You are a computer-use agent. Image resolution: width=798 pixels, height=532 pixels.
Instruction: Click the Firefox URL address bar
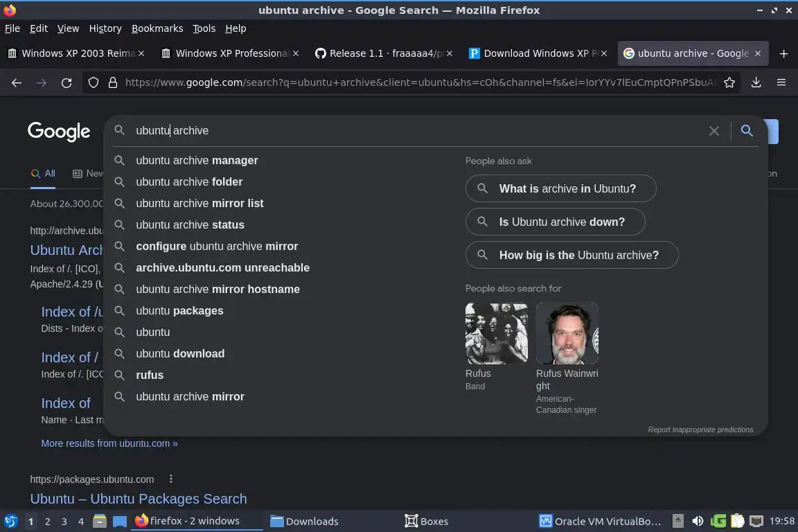[421, 82]
